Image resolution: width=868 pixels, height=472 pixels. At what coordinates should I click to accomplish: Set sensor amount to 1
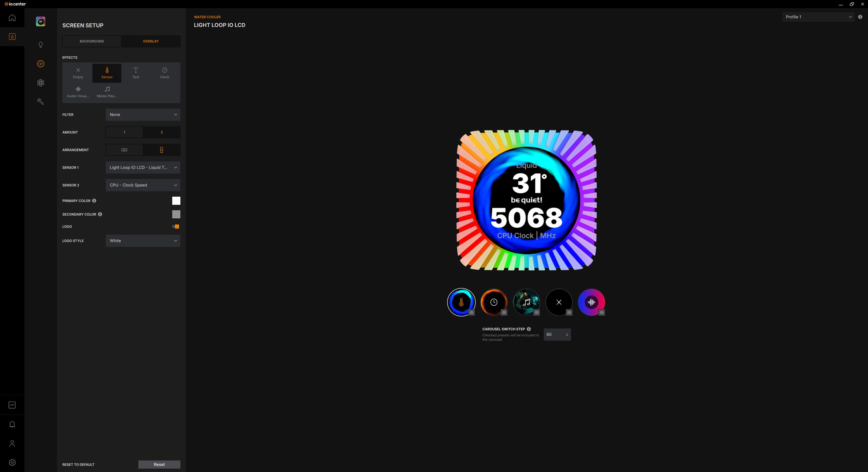coord(124,132)
